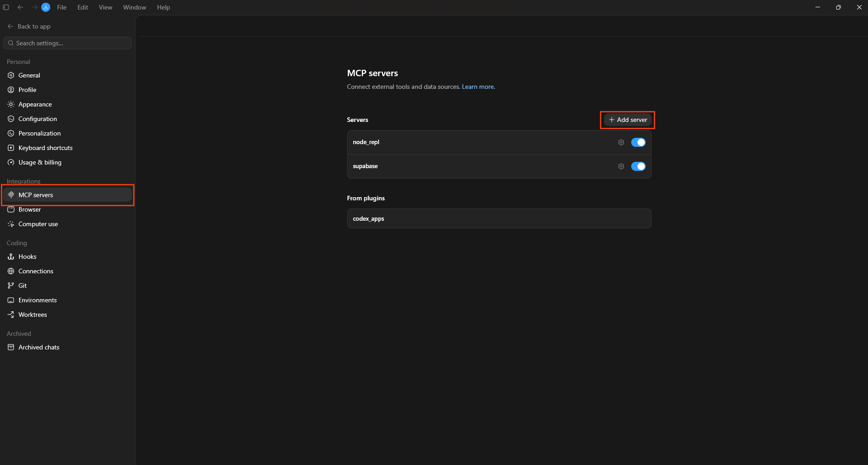Click the Usage & billing gauge icon

[x=11, y=162]
